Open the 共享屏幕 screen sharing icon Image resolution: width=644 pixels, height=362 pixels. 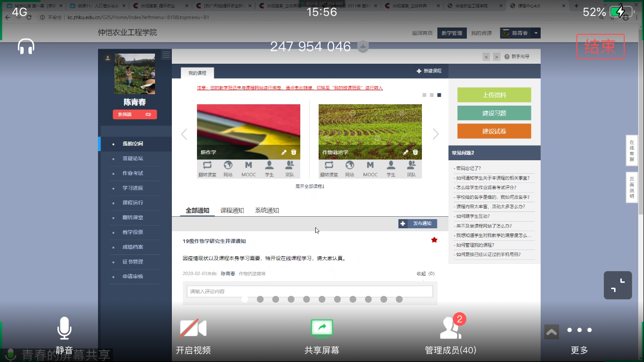click(x=322, y=329)
